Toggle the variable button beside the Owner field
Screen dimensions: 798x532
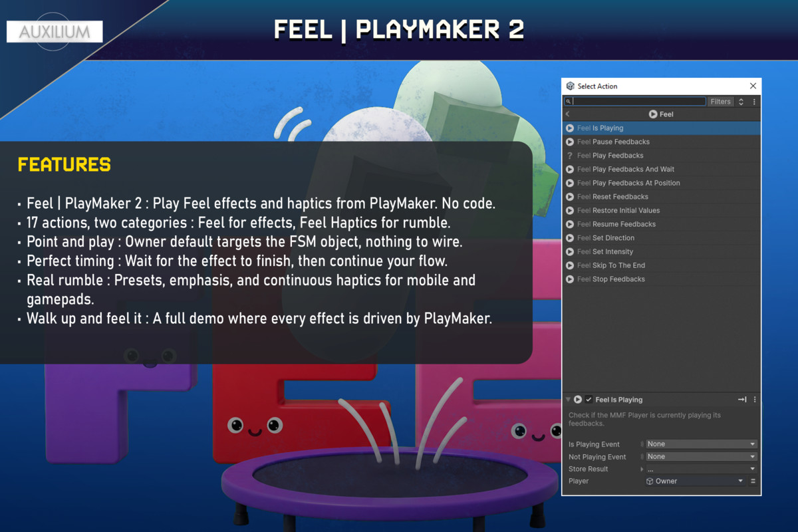753,481
